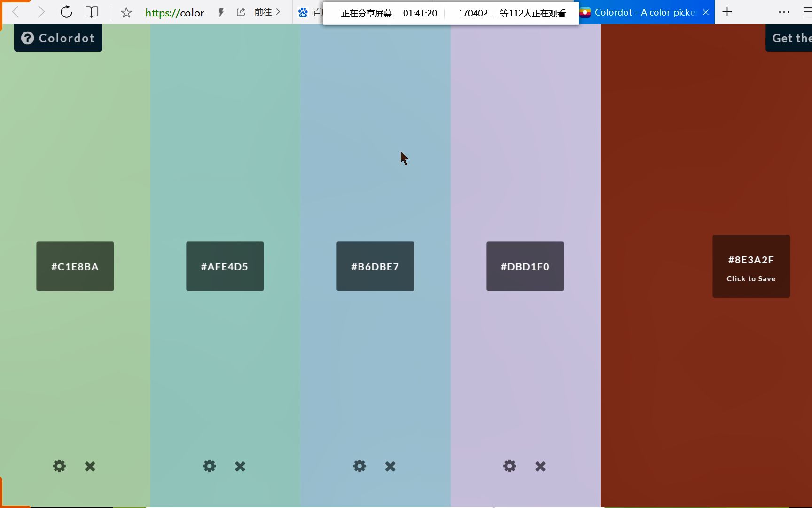Open a new browser tab with the plus
The image size is (812, 508).
(727, 12)
